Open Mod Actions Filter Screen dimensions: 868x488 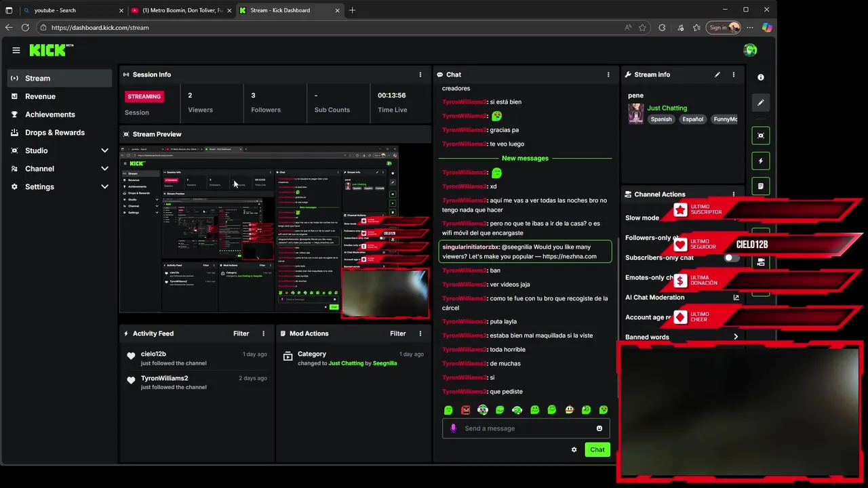pos(397,333)
